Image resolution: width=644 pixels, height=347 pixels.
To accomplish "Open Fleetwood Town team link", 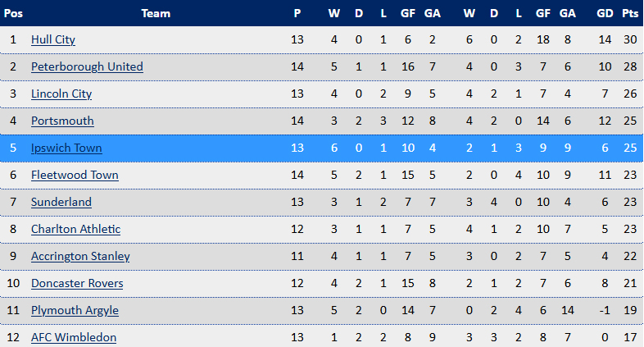I will (x=75, y=176).
